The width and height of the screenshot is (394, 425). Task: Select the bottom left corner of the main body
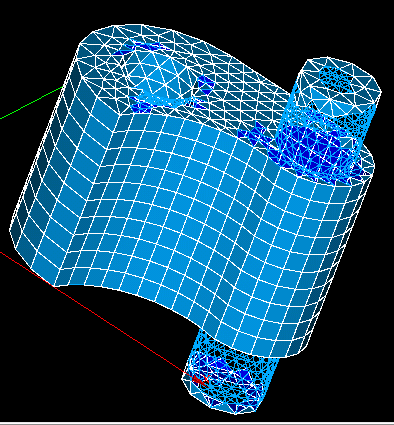53,285
